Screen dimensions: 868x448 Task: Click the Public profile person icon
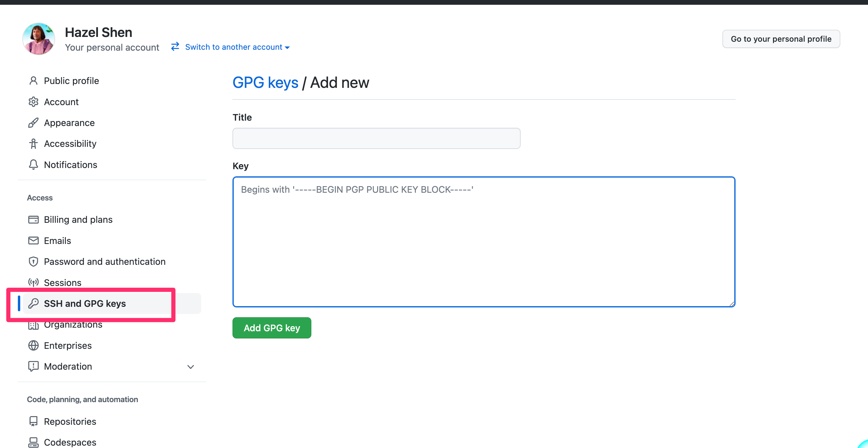33,81
